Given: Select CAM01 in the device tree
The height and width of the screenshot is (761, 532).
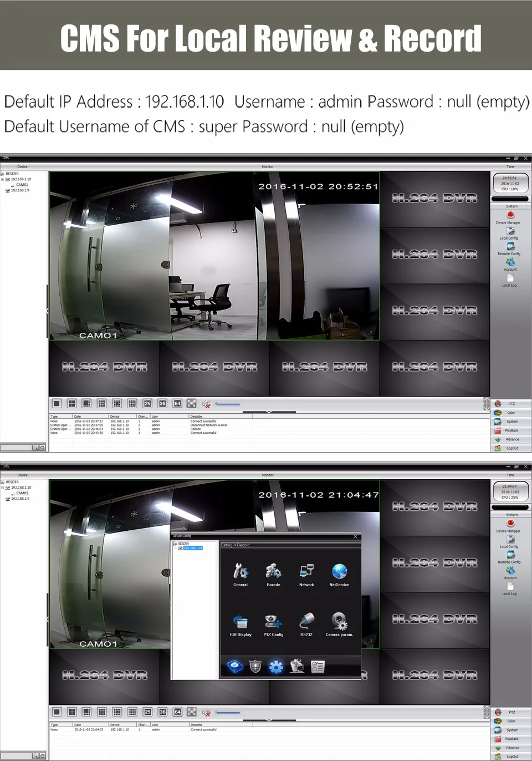Looking at the screenshot, I should [21, 184].
